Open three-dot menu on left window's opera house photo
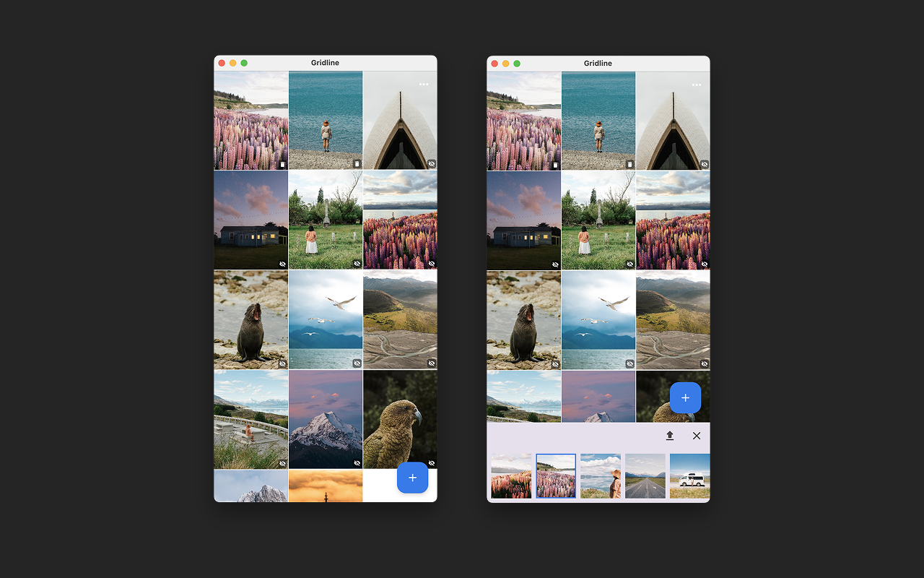This screenshot has width=924, height=578. 424,85
